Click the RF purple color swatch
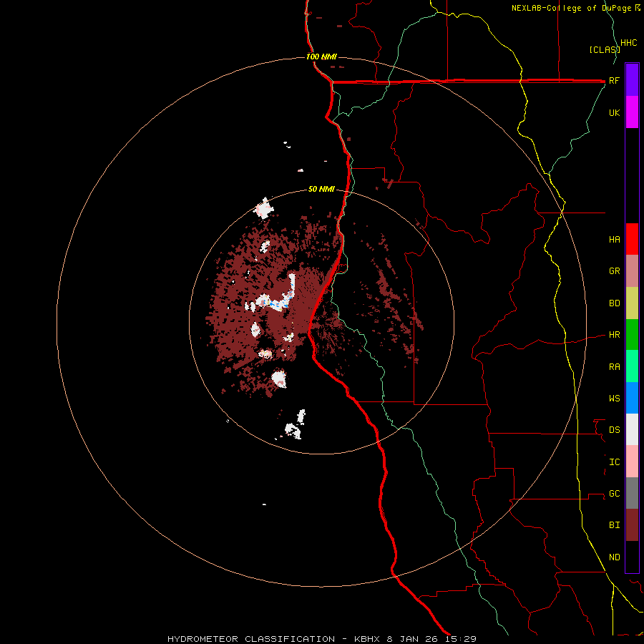 coord(632,80)
